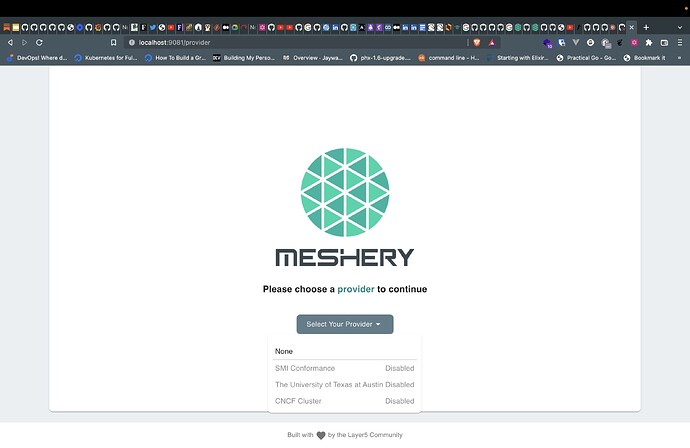
Task: Open 'command line - H...' bookmark
Action: [448, 58]
